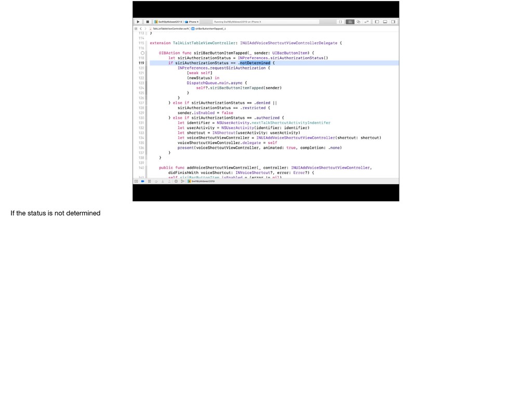The height and width of the screenshot is (397, 532).
Task: Open siriBarButtonItemTapped method in jump bar
Action: click(x=209, y=29)
